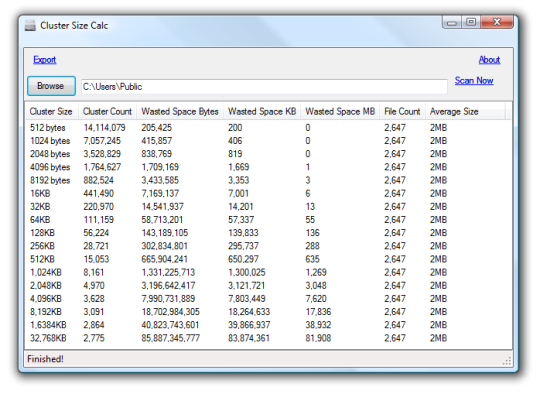Minimize the Cluster Size Calc window
This screenshot has height=394, width=540.
pyautogui.click(x=452, y=23)
